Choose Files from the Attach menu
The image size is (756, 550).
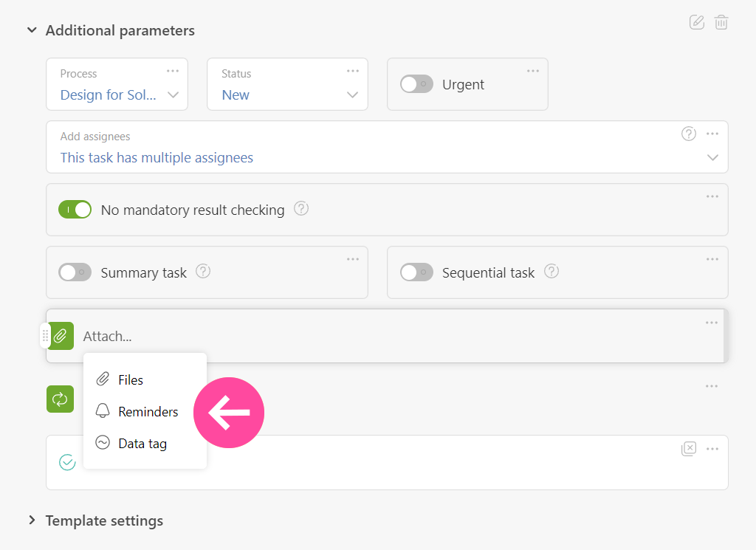[x=145, y=380]
